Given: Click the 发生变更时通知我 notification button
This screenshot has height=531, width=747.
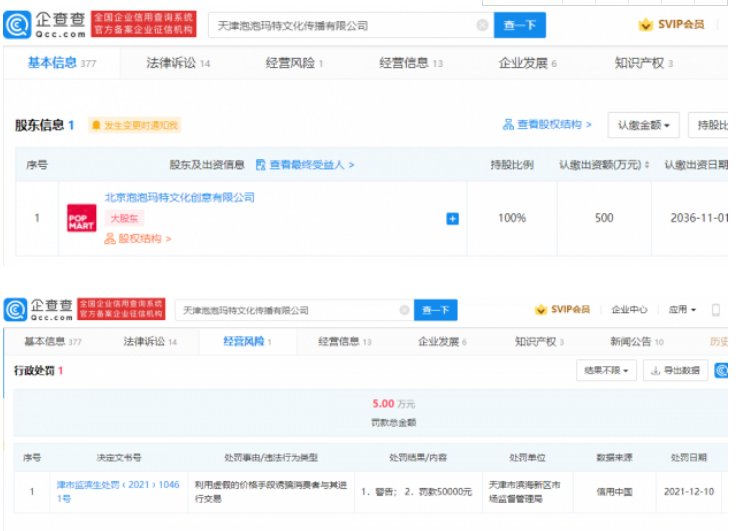Looking at the screenshot, I should point(134,125).
